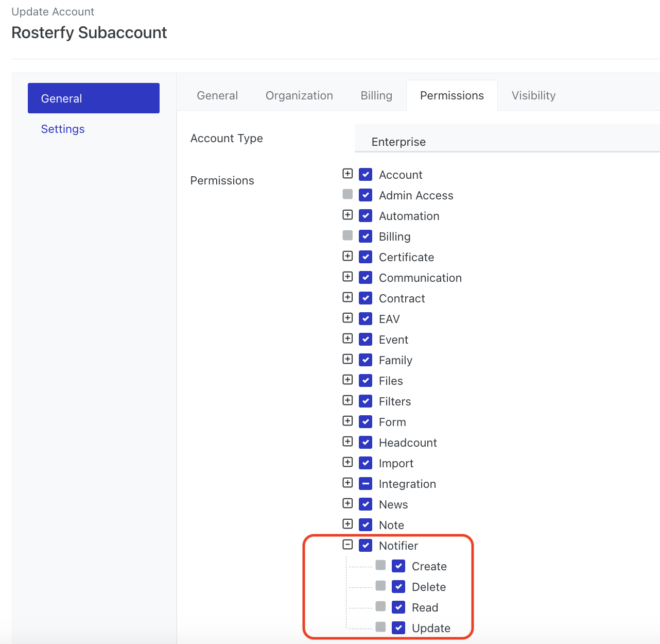This screenshot has width=660, height=644.
Task: Expand the Communication permission node
Action: pos(348,277)
